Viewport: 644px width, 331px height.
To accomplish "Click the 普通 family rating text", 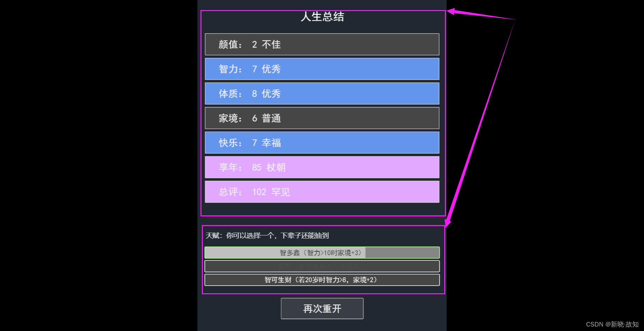I will [271, 118].
